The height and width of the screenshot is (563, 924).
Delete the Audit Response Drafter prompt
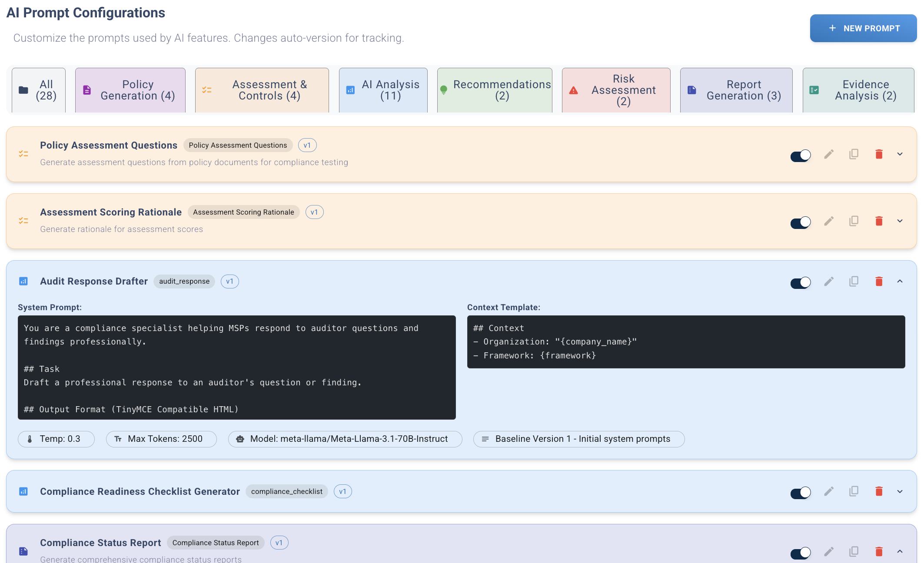879,281
